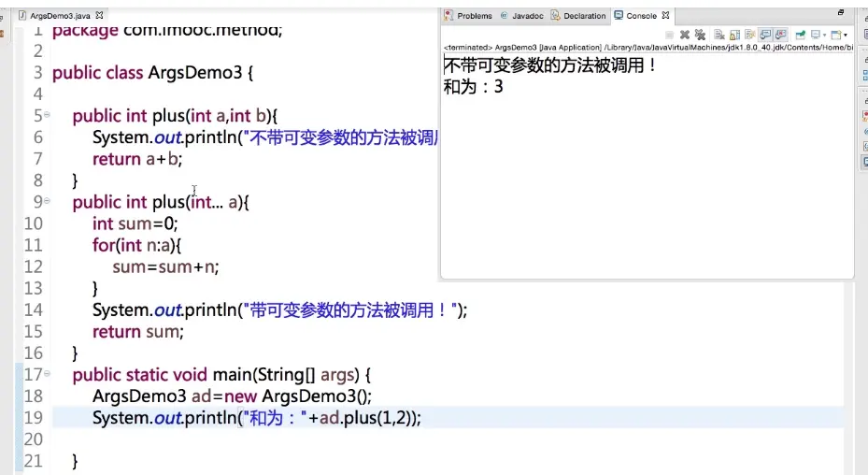Click 'public int plus(int... a){' declaration
This screenshot has height=475, width=868.
pos(161,202)
